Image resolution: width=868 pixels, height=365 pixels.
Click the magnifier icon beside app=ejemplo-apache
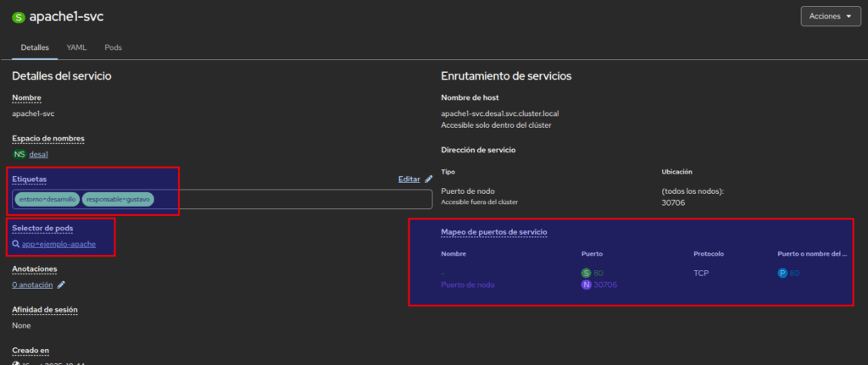click(x=16, y=244)
